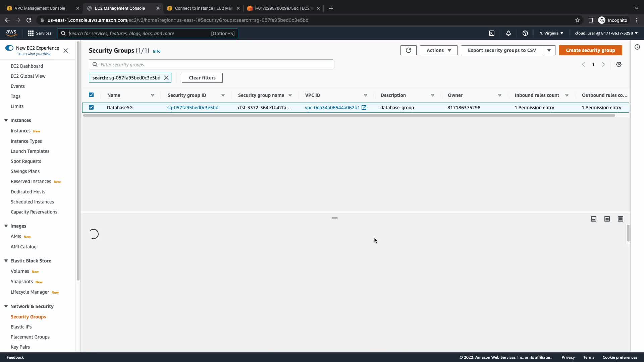Click the refresh security groups icon

(408, 50)
